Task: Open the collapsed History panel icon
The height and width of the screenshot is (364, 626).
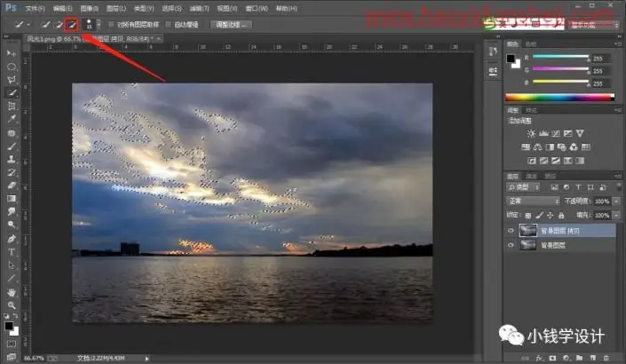Action: tap(493, 51)
